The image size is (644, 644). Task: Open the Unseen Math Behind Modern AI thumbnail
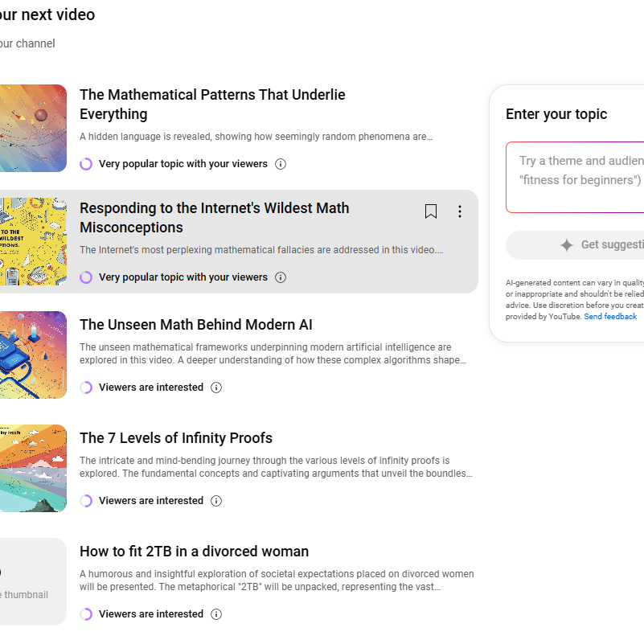point(33,355)
